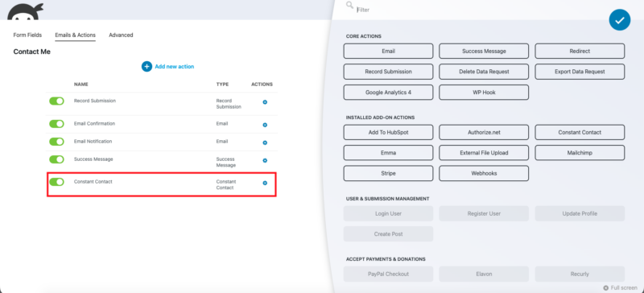Click the greyed PayPal Checkout action
The width and height of the screenshot is (644, 293).
388,274
